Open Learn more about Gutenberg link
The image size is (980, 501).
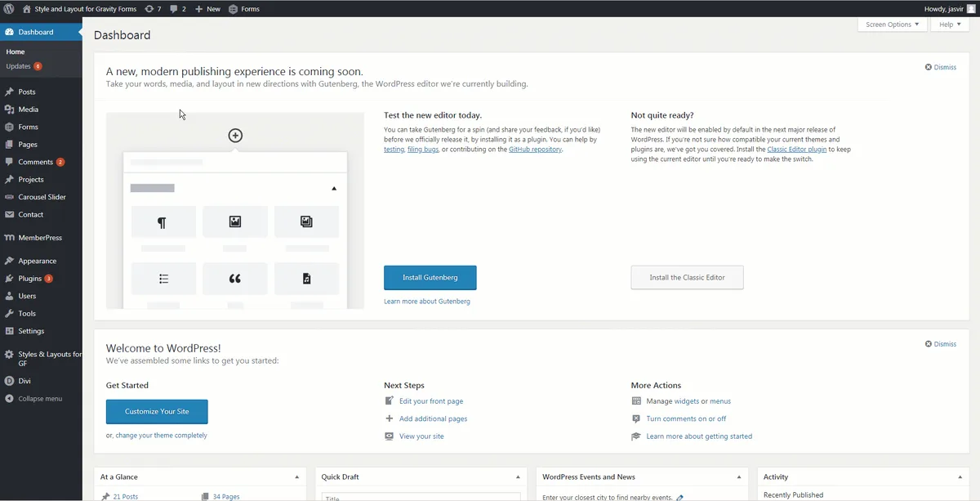tap(427, 302)
